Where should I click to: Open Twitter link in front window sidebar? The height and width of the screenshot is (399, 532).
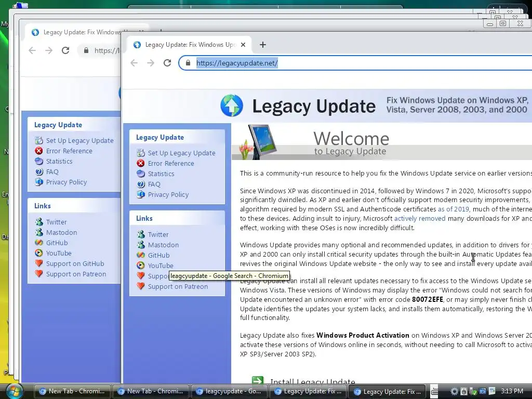click(158, 234)
